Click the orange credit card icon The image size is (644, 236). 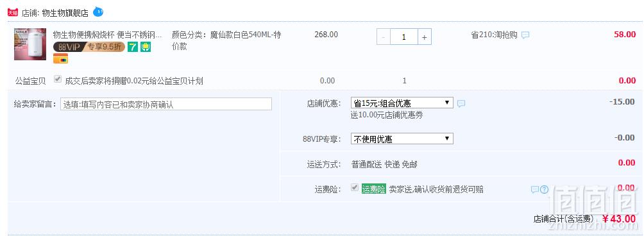click(61, 60)
